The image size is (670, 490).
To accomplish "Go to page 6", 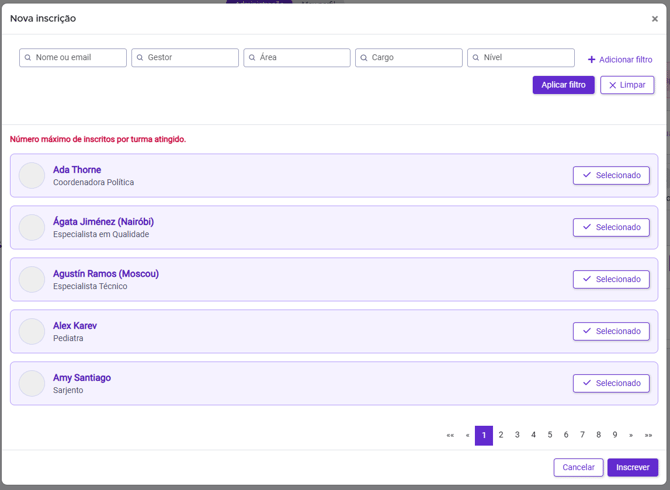I will [x=566, y=435].
